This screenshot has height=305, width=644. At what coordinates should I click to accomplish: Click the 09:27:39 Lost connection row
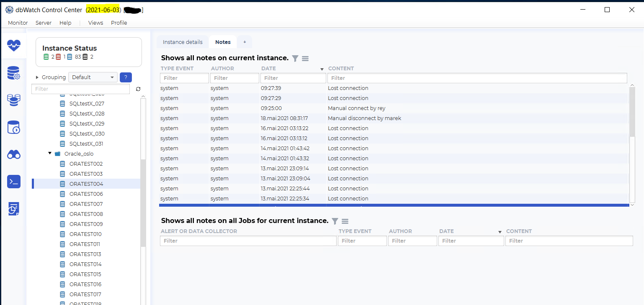(x=394, y=88)
